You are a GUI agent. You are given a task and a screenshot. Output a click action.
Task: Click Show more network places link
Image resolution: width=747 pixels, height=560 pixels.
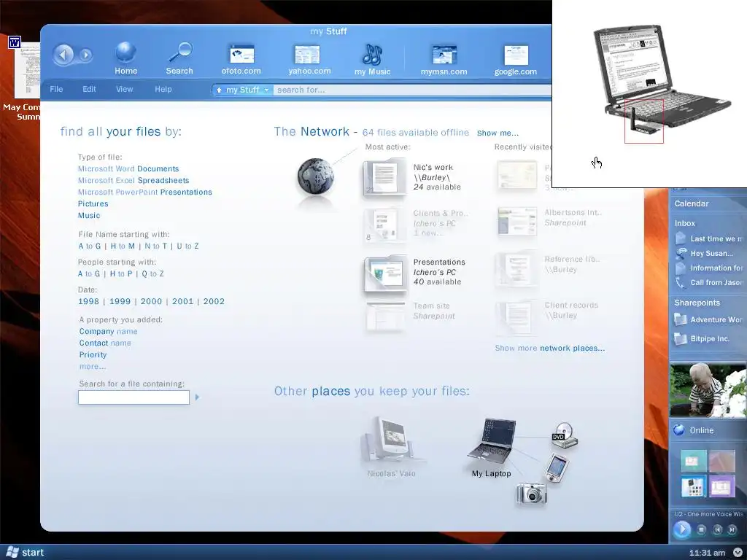(550, 348)
